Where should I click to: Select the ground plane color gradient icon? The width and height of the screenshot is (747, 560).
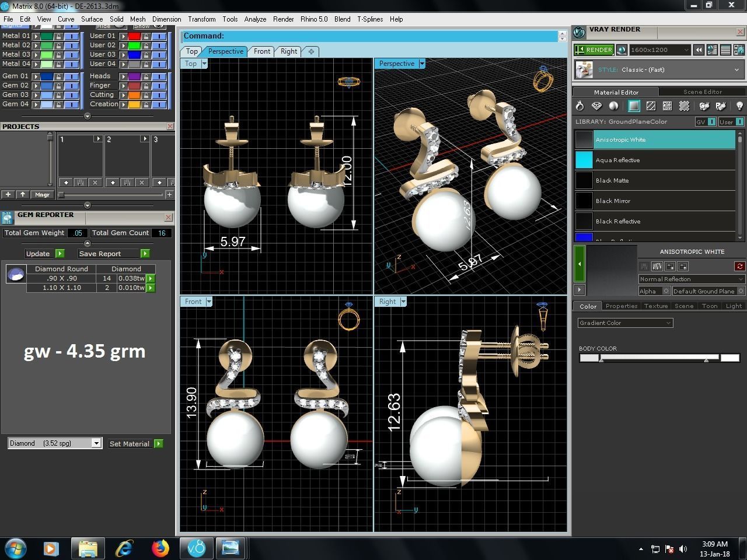(634, 106)
